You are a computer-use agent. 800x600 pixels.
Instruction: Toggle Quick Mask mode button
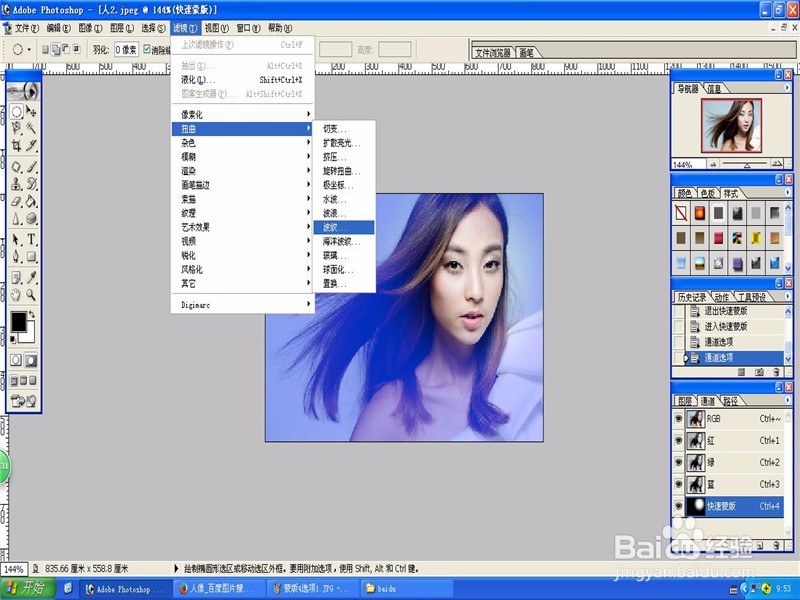(x=31, y=360)
